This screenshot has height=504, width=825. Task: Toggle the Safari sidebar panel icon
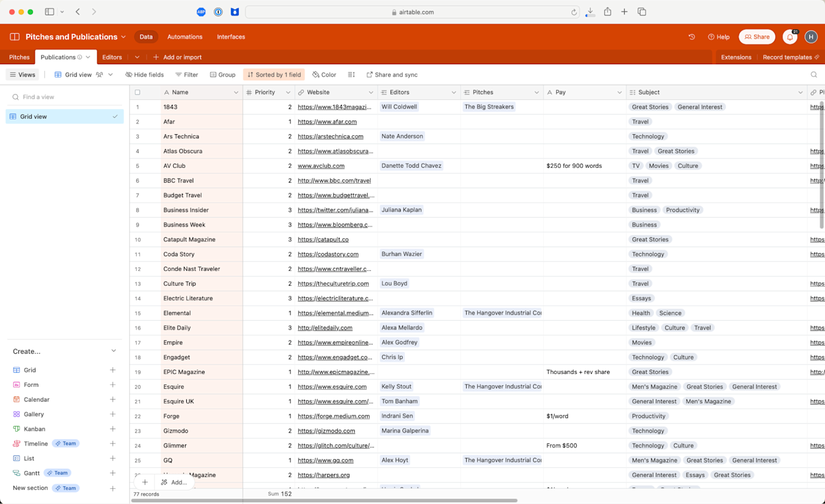coord(49,12)
